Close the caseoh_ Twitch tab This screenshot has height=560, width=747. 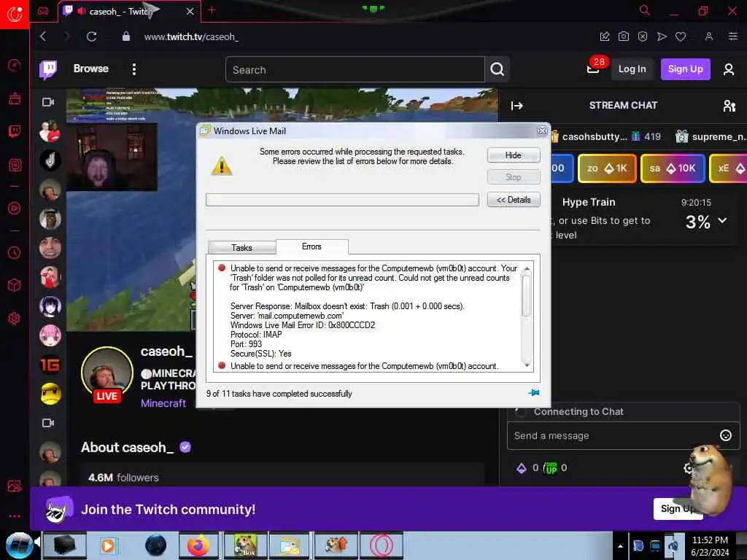(190, 12)
